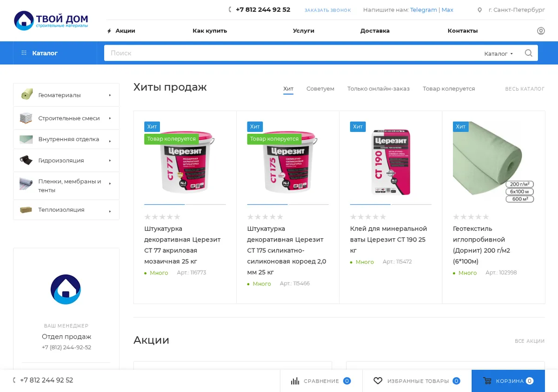Viewport: 558px width, 392px height.
Task: Open the cart icon in bottom bar
Action: (487, 381)
